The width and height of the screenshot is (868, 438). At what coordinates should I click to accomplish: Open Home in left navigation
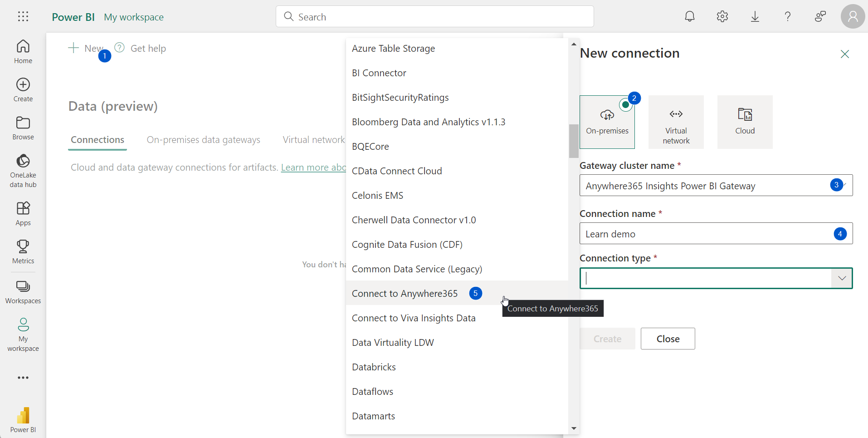pyautogui.click(x=23, y=52)
